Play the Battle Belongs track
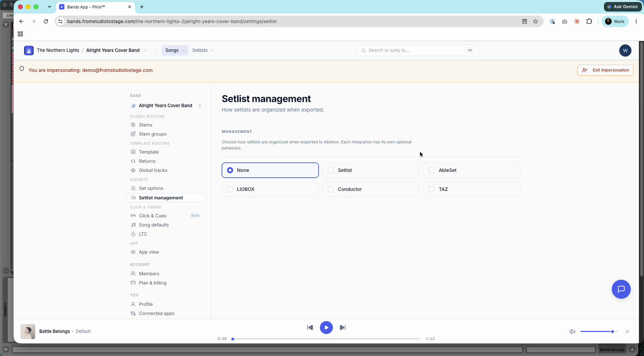 pos(326,328)
